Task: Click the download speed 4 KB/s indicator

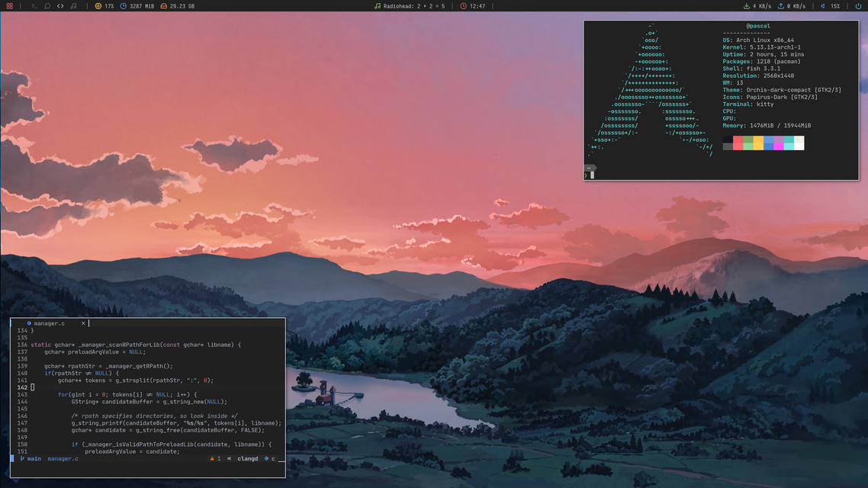Action: coord(757,6)
